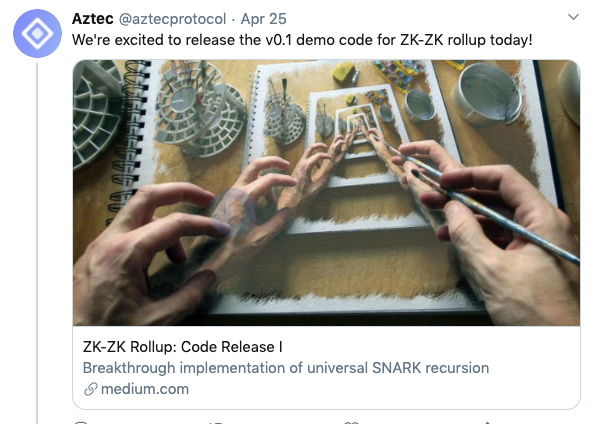This screenshot has height=424, width=596.
Task: Click the vertical thread line under the avatar
Action: click(x=37, y=243)
